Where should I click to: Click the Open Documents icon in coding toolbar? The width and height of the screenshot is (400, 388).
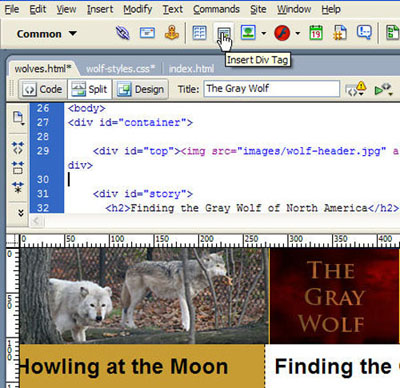pyautogui.click(x=18, y=118)
